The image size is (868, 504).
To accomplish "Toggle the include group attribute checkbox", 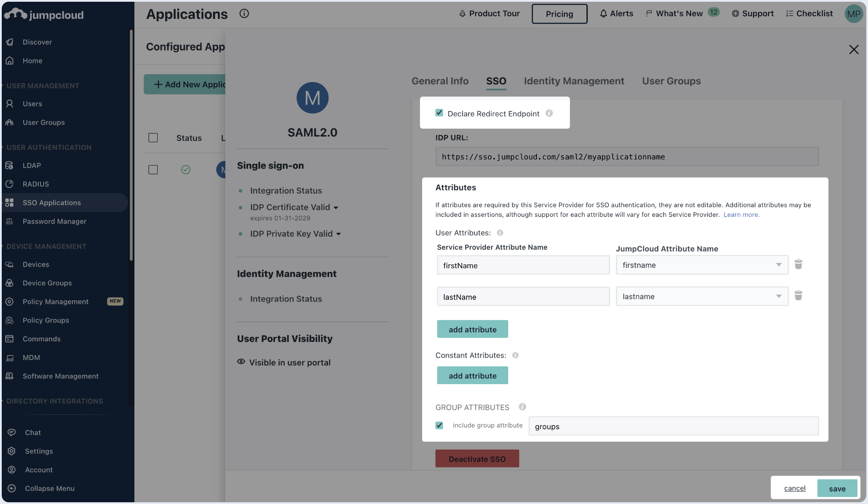I will click(439, 425).
